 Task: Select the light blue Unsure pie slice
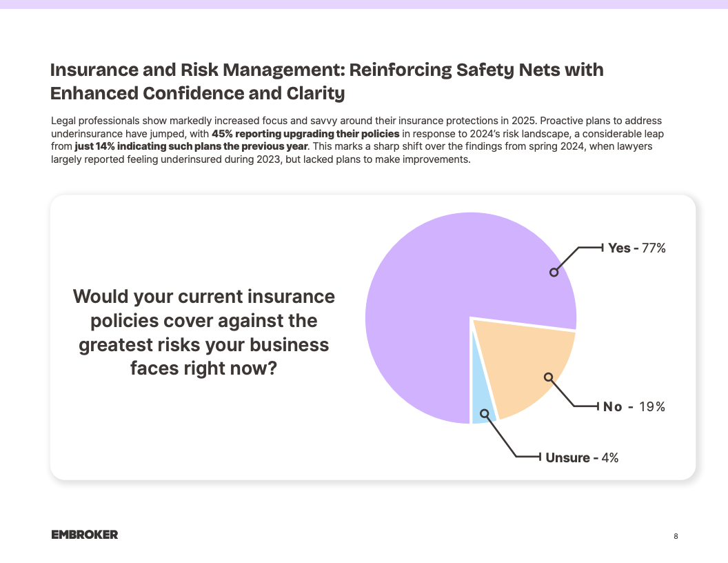pyautogui.click(x=481, y=407)
